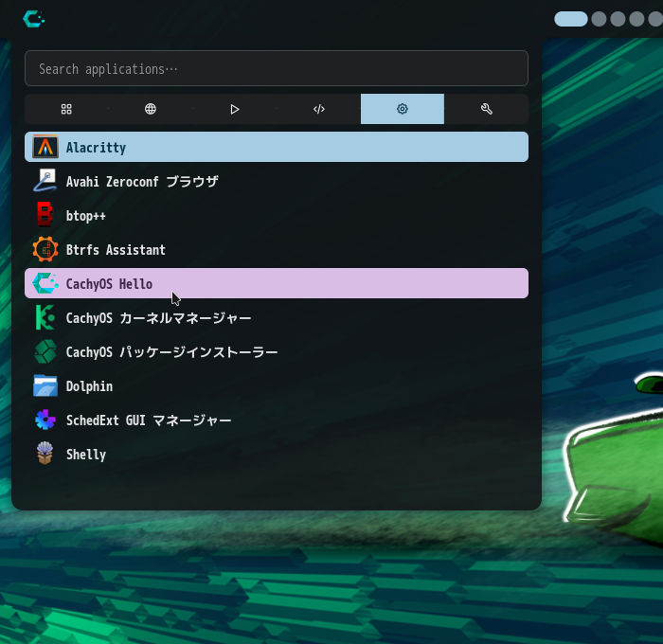Open SchedExt GUI マネージャー label
This screenshot has height=644, width=663.
tap(149, 420)
